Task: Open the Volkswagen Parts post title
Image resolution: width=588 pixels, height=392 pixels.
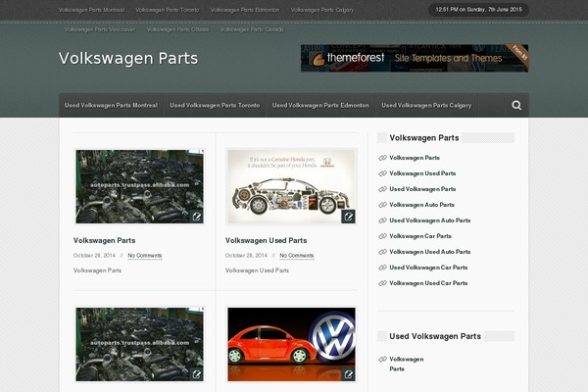Action: point(105,240)
